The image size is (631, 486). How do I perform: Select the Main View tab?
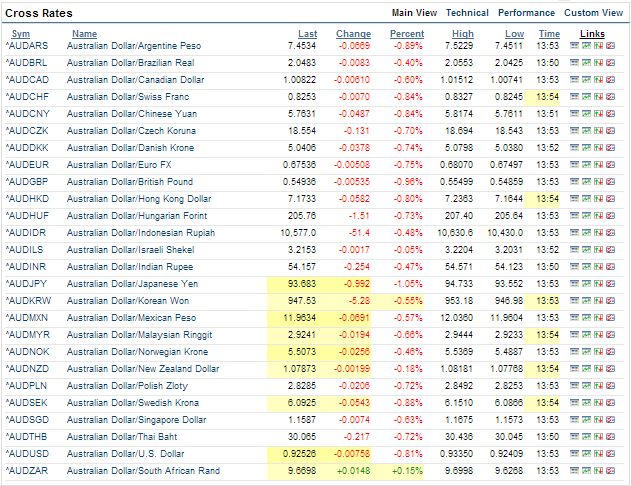[414, 13]
